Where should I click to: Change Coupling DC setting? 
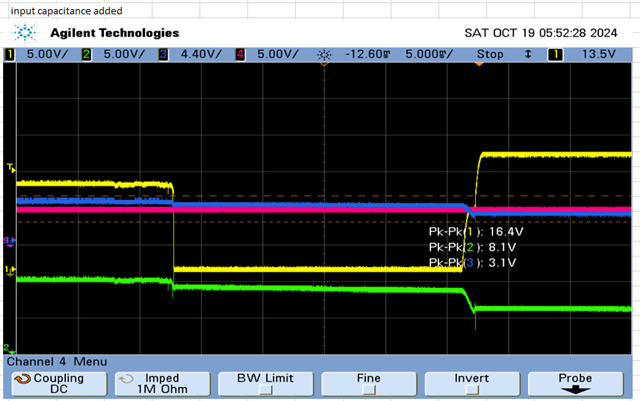[x=60, y=384]
